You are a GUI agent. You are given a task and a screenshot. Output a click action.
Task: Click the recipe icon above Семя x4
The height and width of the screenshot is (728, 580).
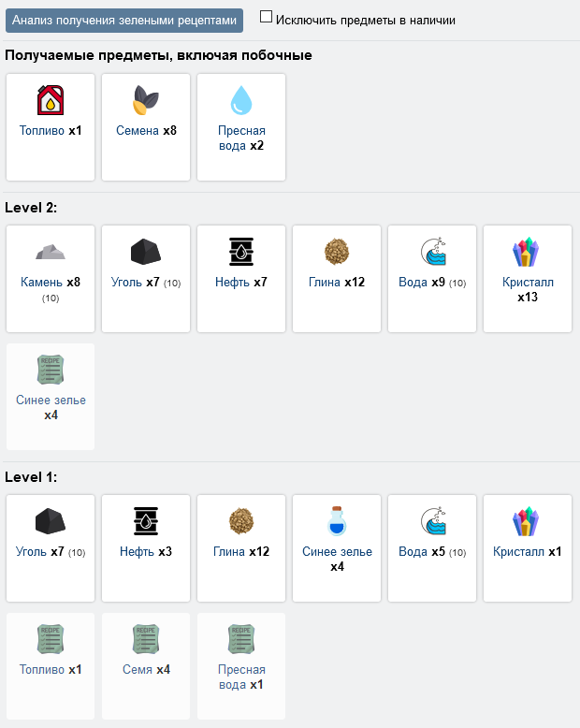[146, 639]
